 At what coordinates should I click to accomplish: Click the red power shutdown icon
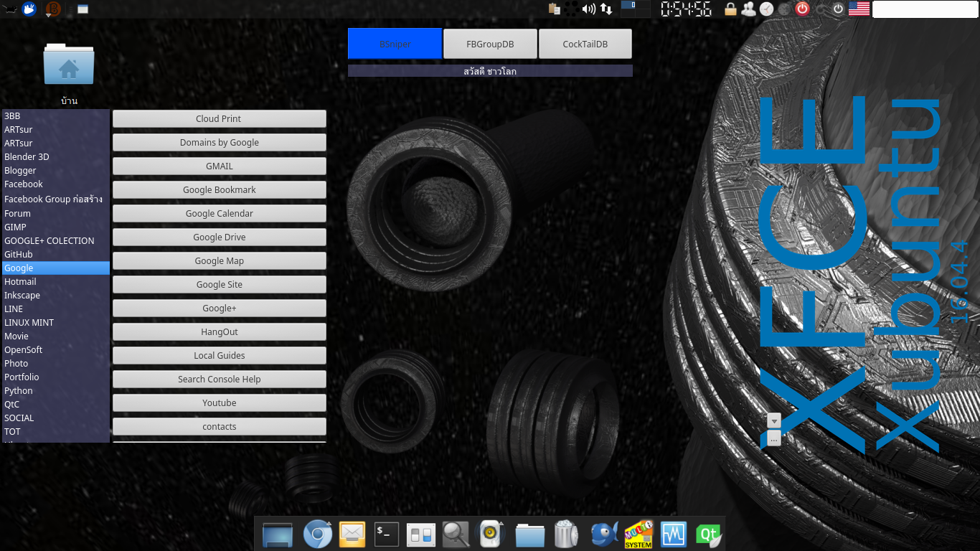point(803,9)
